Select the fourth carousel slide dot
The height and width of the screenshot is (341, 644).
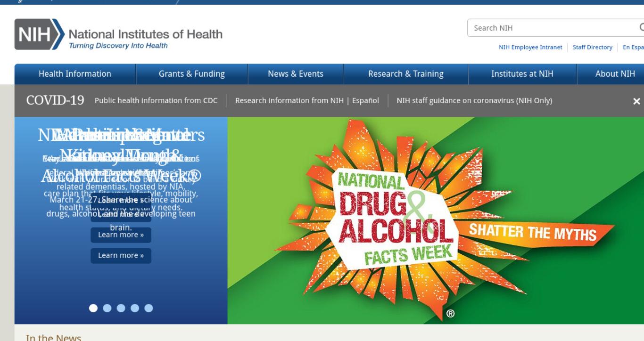tap(135, 308)
